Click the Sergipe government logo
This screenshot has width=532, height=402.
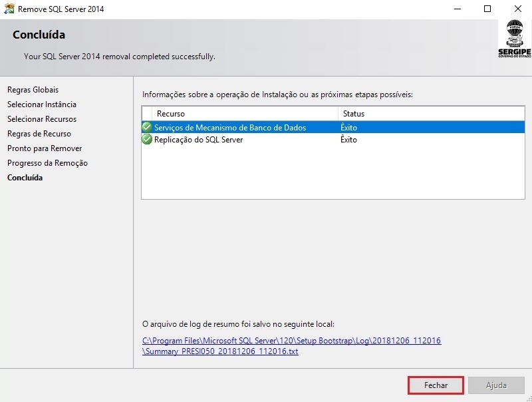[514, 39]
